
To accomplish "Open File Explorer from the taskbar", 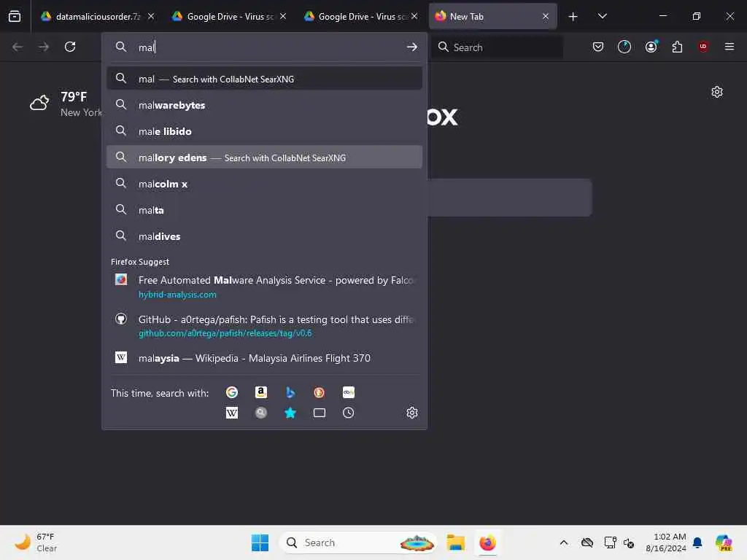I will point(456,542).
